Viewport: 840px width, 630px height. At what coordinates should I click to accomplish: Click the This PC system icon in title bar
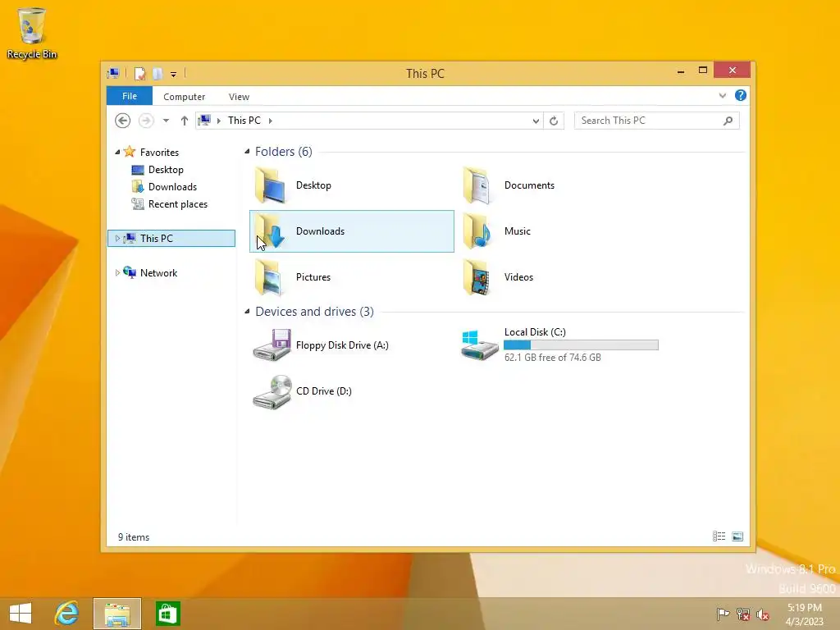click(x=113, y=73)
